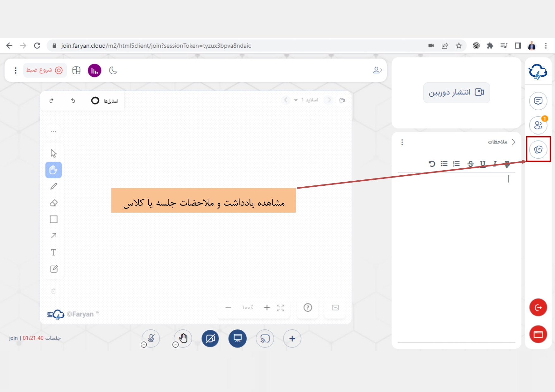Unmute the microphone
Viewport: 555px width, 392px height.
click(151, 339)
